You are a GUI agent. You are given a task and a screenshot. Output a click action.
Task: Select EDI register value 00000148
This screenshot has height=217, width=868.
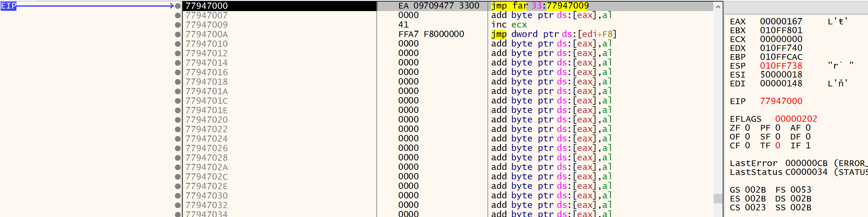pos(781,84)
